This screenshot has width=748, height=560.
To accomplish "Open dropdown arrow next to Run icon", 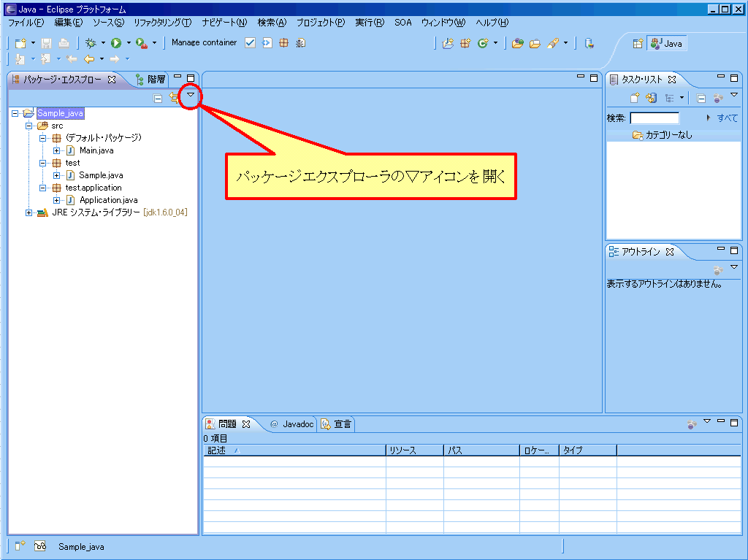I will point(129,43).
